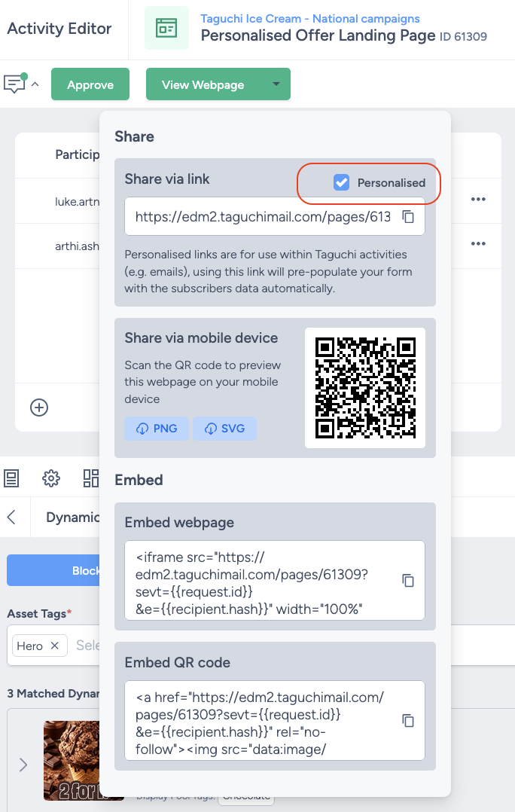Open the View Webpage dropdown arrow

click(276, 84)
